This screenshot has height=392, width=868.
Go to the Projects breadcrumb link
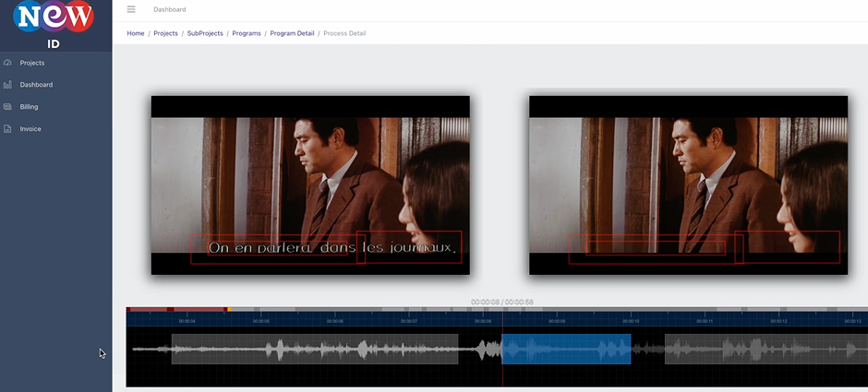(x=165, y=33)
